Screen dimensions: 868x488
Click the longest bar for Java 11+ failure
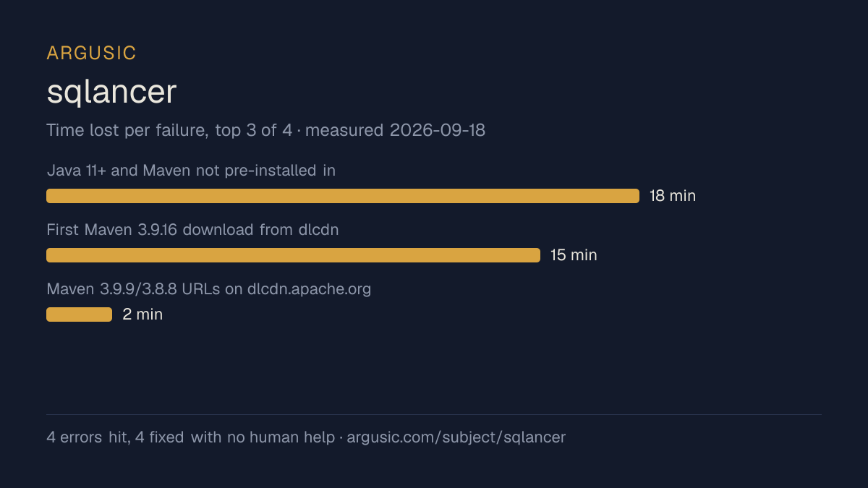343,196
